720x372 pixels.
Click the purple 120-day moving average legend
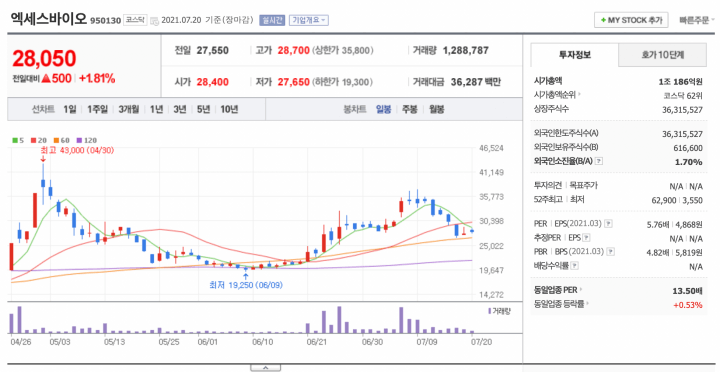click(x=86, y=141)
